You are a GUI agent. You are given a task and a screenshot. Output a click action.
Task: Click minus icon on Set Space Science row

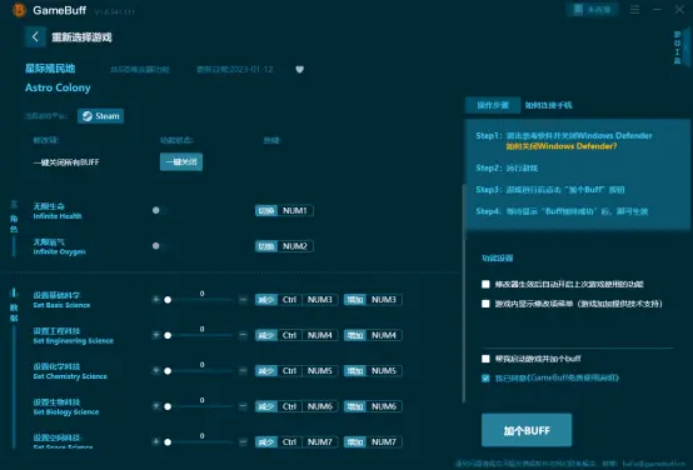click(x=243, y=442)
